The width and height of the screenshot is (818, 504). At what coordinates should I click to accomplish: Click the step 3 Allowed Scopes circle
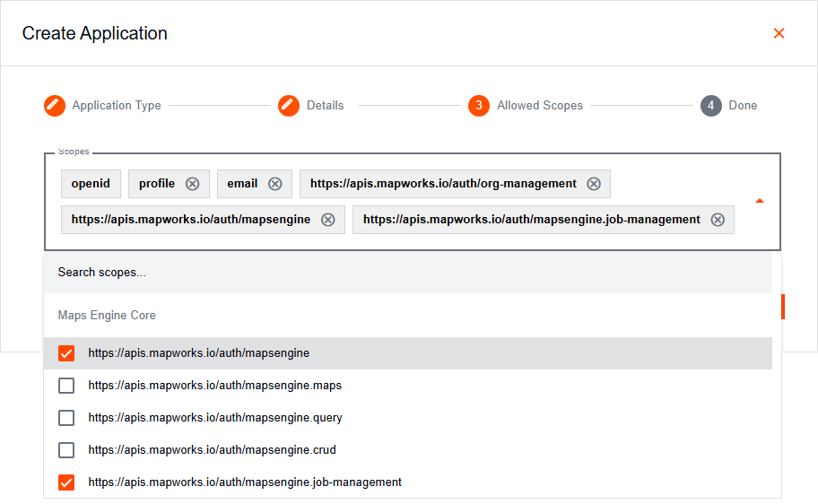pos(478,106)
